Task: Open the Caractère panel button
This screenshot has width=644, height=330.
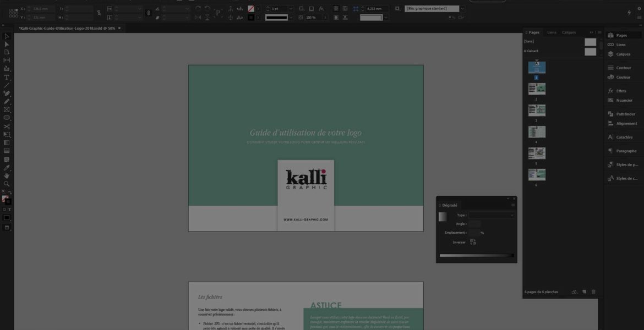Action: coord(624,137)
